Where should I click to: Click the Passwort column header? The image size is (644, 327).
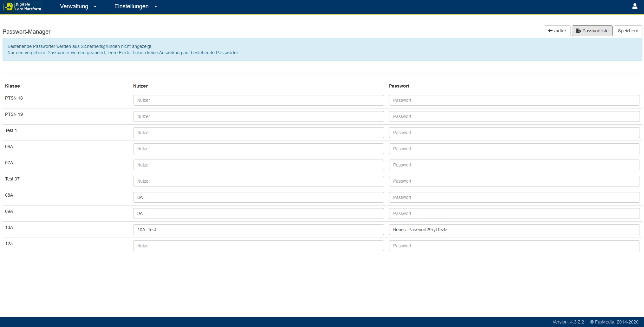coord(399,86)
